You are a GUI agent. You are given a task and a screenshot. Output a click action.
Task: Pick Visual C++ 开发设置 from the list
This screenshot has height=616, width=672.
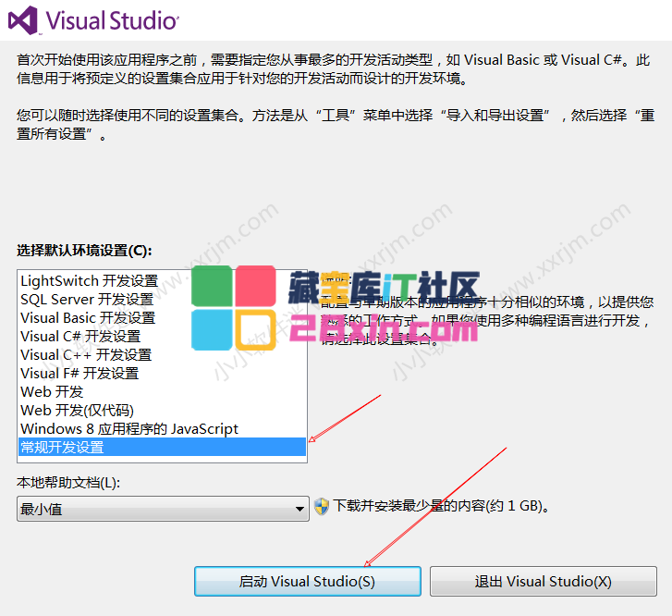(x=86, y=354)
